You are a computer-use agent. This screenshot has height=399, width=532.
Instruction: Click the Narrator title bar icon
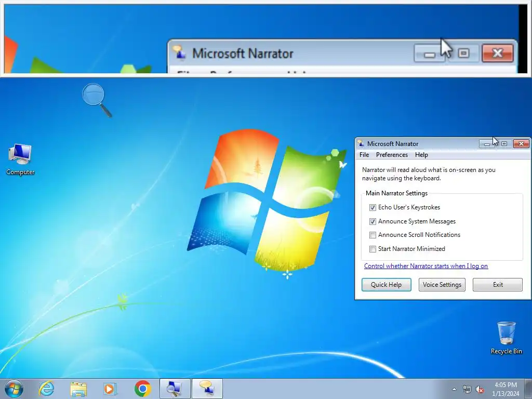361,143
